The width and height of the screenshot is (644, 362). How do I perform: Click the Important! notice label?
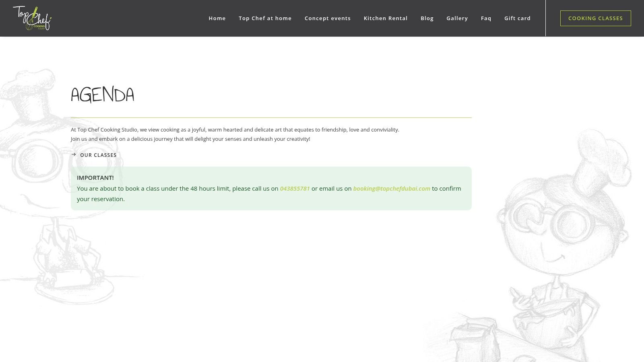pos(95,177)
